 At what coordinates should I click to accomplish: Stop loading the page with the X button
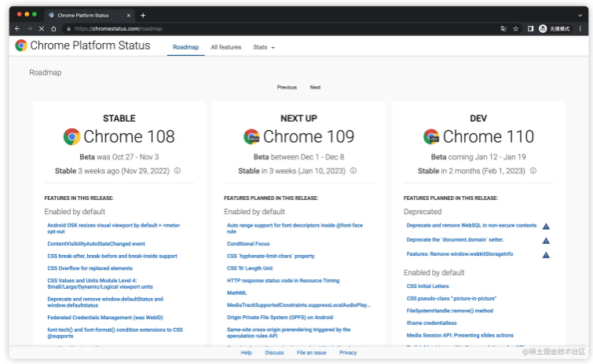coord(42,29)
